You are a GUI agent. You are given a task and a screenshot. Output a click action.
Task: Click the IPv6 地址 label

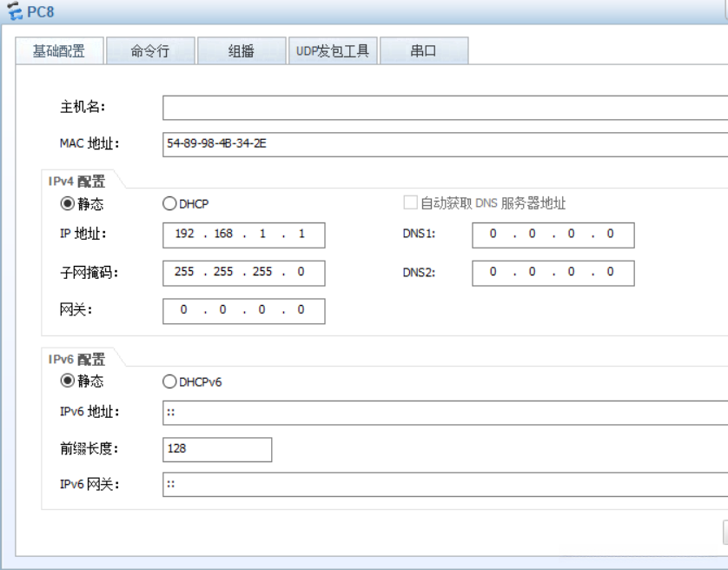tap(89, 412)
